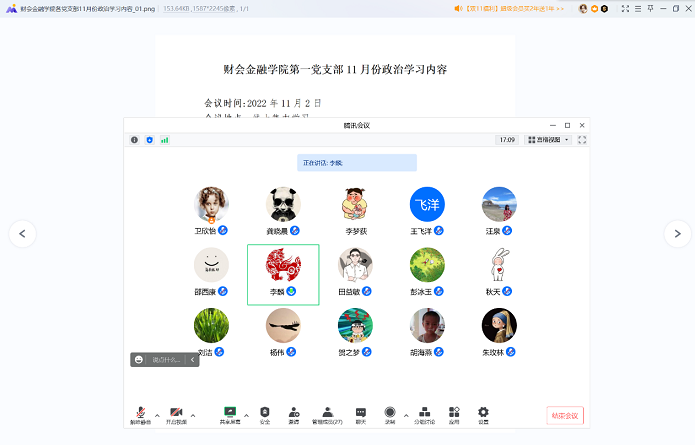
Task: Open the Invite participants panel
Action: [x=294, y=413]
